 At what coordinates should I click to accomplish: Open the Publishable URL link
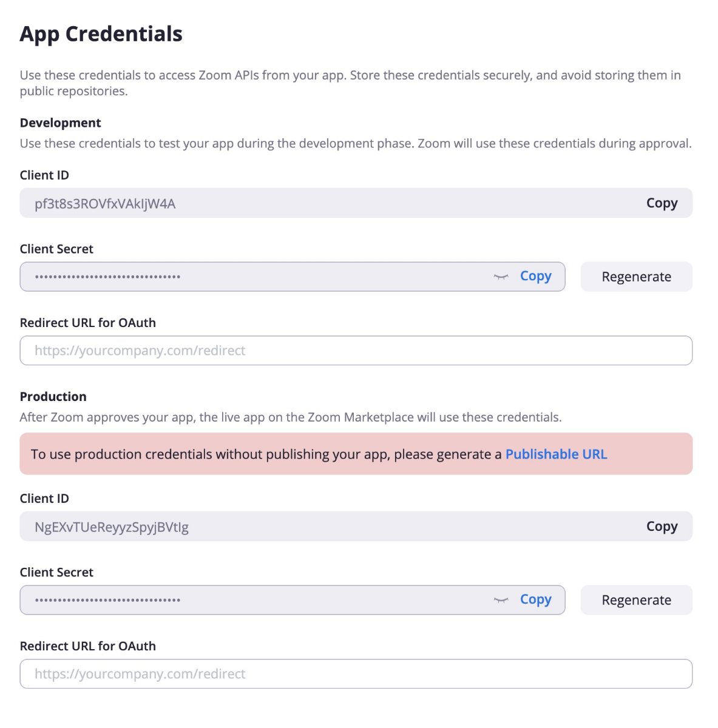point(556,454)
